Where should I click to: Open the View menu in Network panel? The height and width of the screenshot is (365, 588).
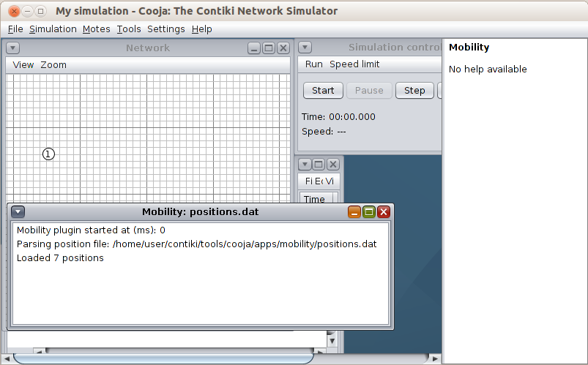23,64
